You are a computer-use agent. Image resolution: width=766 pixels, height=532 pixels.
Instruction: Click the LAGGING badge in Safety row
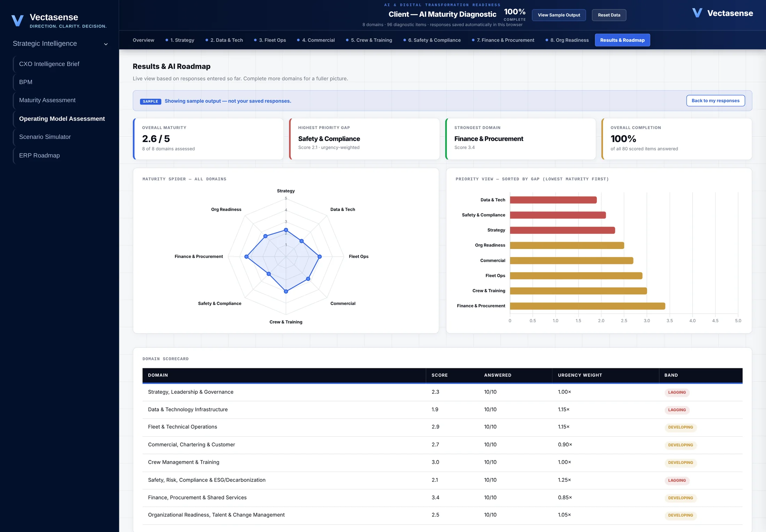point(677,480)
